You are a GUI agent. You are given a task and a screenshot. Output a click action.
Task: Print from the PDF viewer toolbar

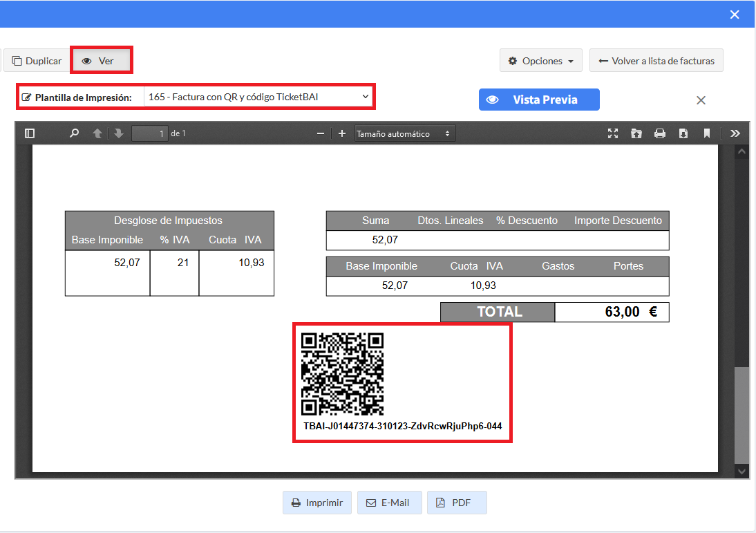660,133
